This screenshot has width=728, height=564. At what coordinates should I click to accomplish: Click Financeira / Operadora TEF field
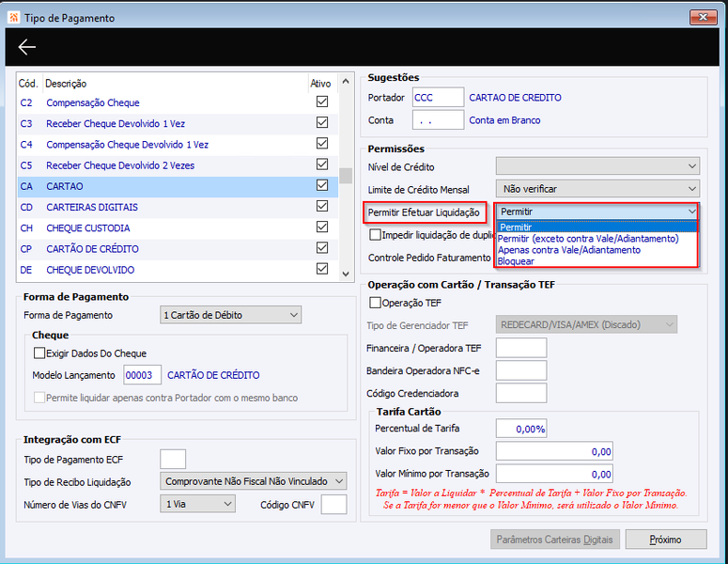[x=521, y=348]
